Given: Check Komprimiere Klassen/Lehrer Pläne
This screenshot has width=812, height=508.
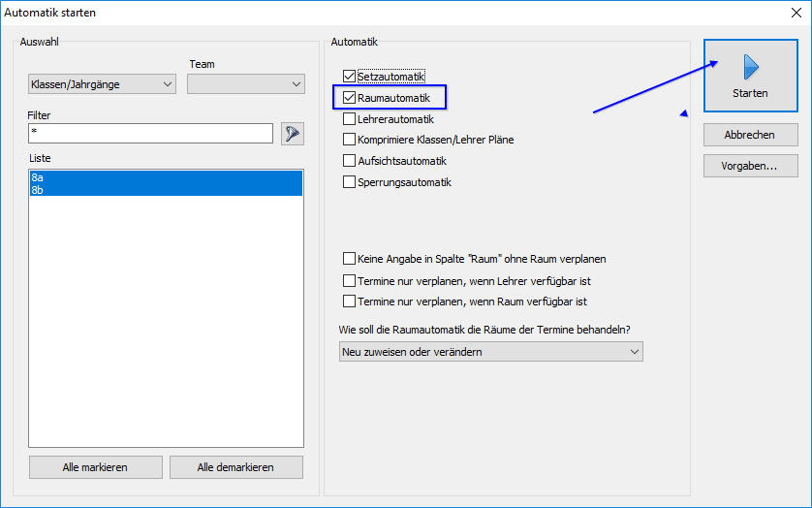Looking at the screenshot, I should (x=349, y=140).
